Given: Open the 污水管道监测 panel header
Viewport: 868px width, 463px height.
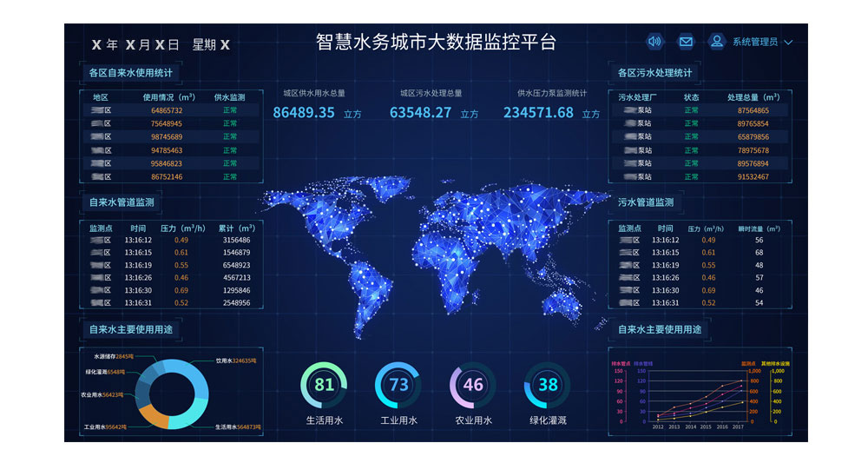Looking at the screenshot, I should coord(646,202).
